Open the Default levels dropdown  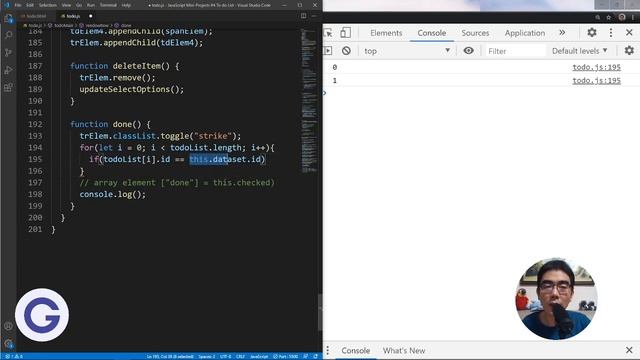point(580,51)
